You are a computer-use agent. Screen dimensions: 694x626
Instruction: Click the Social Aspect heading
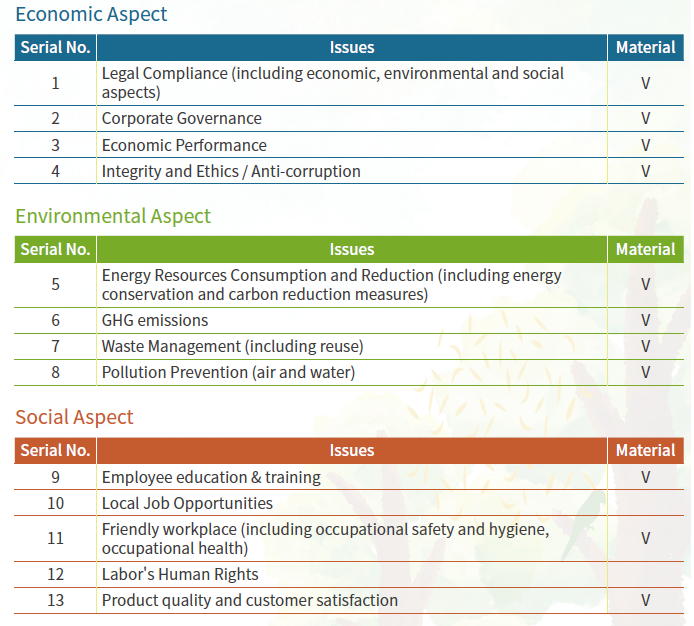click(x=74, y=417)
